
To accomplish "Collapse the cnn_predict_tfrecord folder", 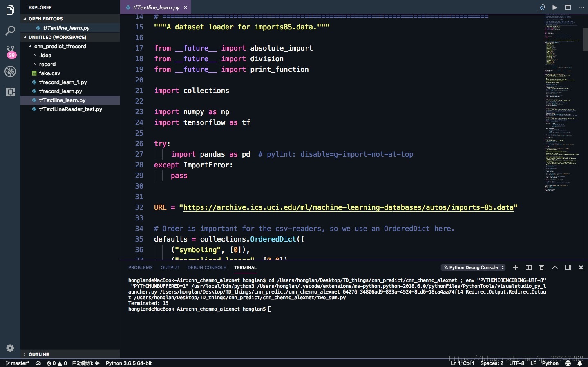I will (x=70, y=46).
